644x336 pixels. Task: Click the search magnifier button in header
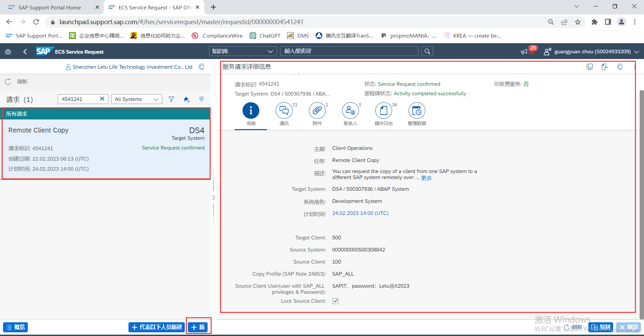pyautogui.click(x=427, y=51)
